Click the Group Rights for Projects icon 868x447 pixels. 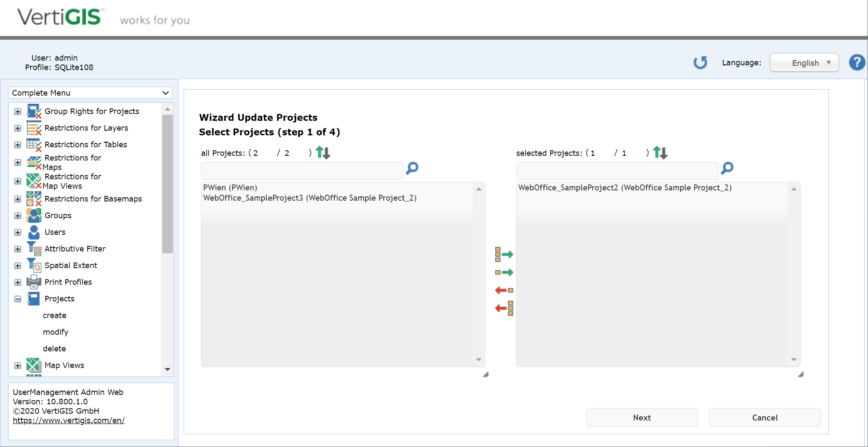[x=33, y=111]
